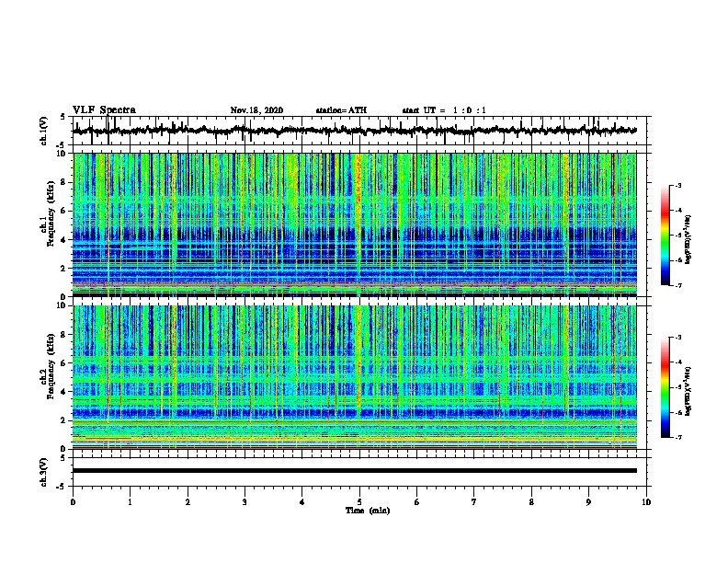The height and width of the screenshot is (563, 728).
Task: Click the bottom time axis tick label "10"
Action: pos(646,502)
